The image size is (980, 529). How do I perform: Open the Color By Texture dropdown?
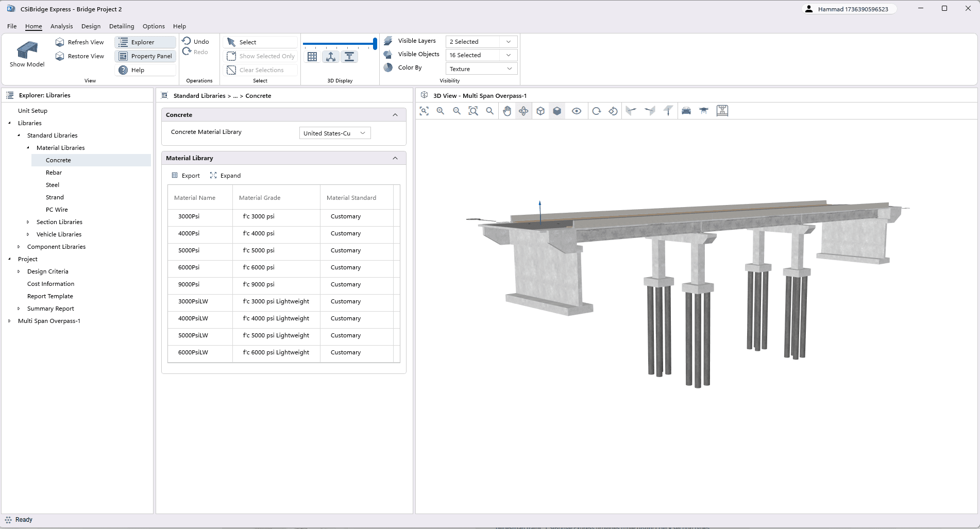[481, 69]
